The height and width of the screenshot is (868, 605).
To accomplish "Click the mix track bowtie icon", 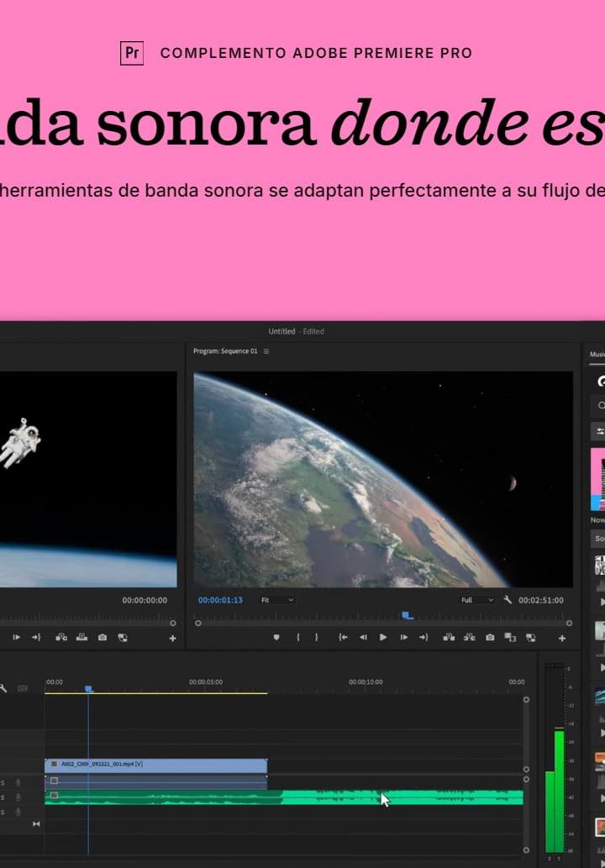I will (36, 824).
